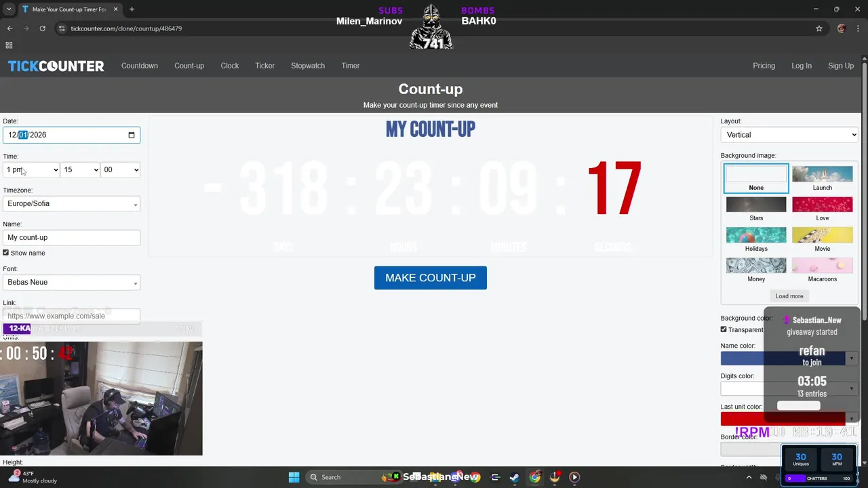Open the apps grid in bookmarks bar

(x=9, y=45)
